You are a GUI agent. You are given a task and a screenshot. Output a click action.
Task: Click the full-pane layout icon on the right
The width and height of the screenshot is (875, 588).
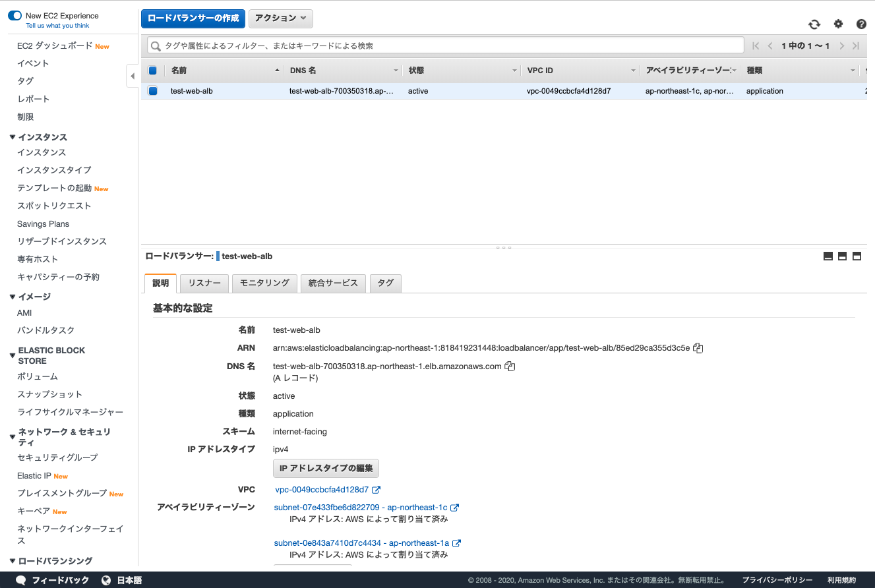click(x=857, y=256)
